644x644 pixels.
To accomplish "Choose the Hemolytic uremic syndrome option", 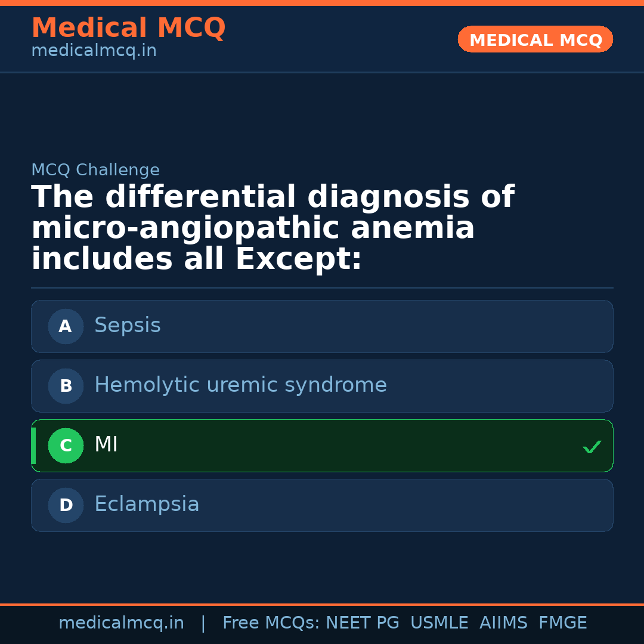I will pyautogui.click(x=322, y=386).
